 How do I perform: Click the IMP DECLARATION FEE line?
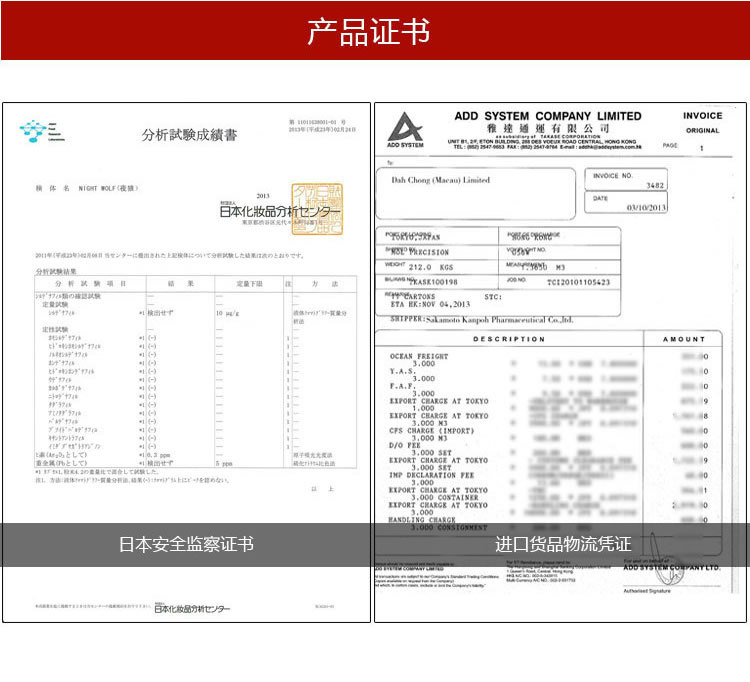431,475
